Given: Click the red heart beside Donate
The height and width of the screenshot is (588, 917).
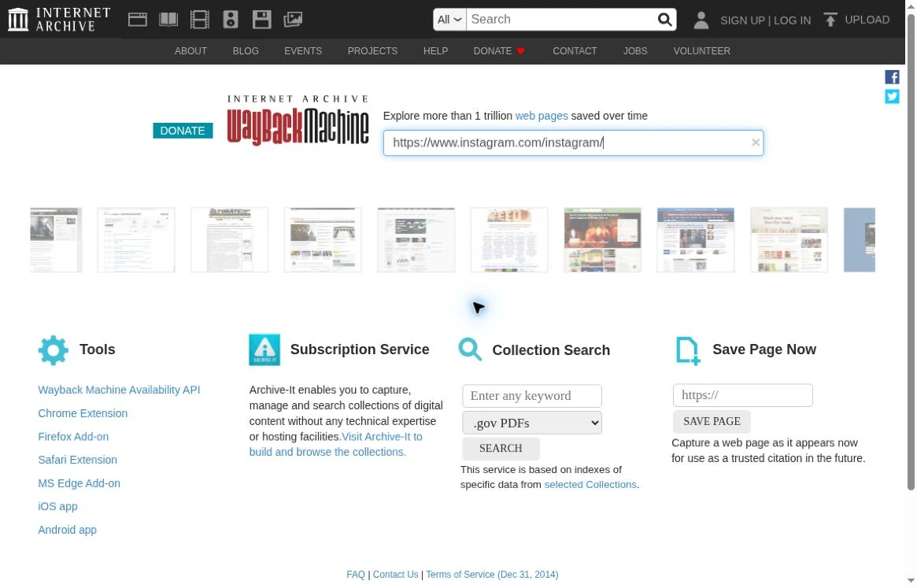Looking at the screenshot, I should pos(520,51).
